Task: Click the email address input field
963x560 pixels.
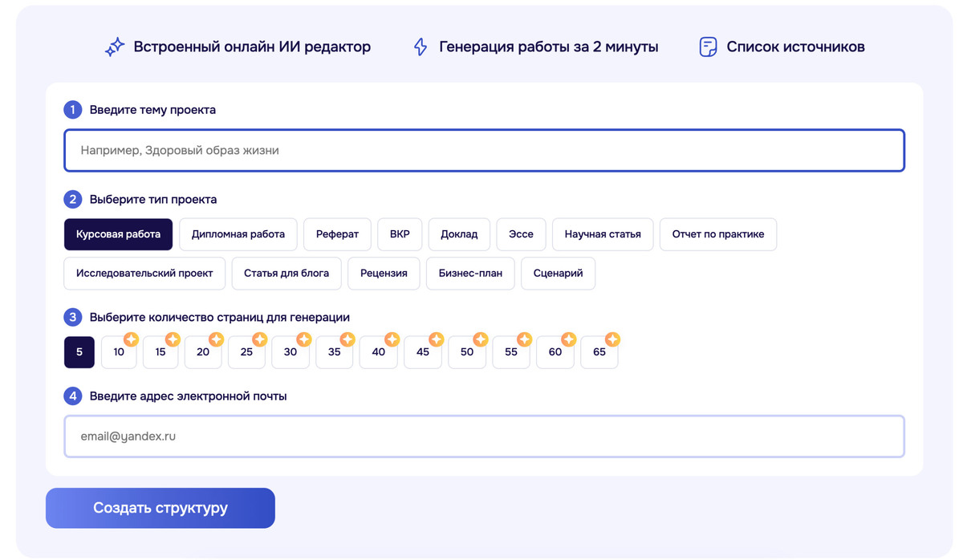Action: tap(484, 436)
